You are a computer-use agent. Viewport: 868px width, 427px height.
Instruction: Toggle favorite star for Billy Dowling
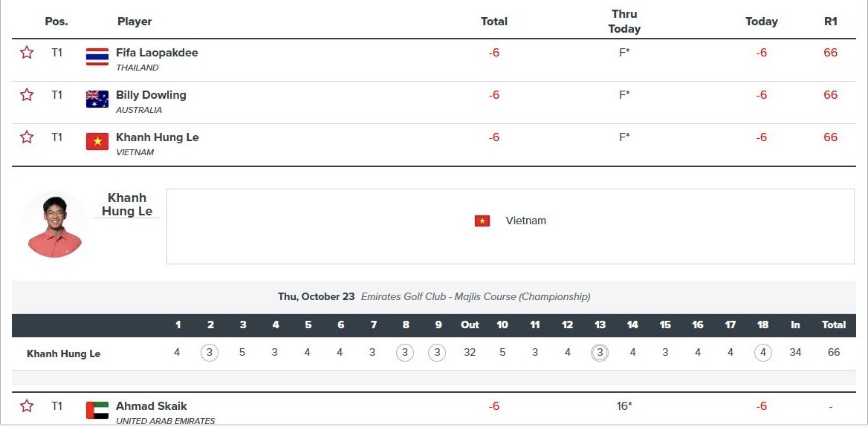click(x=27, y=94)
